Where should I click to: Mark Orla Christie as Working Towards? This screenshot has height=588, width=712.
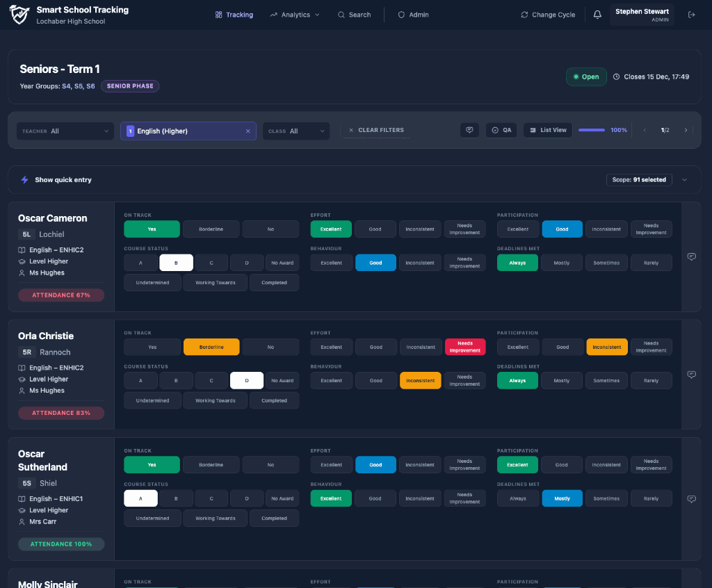(x=216, y=401)
